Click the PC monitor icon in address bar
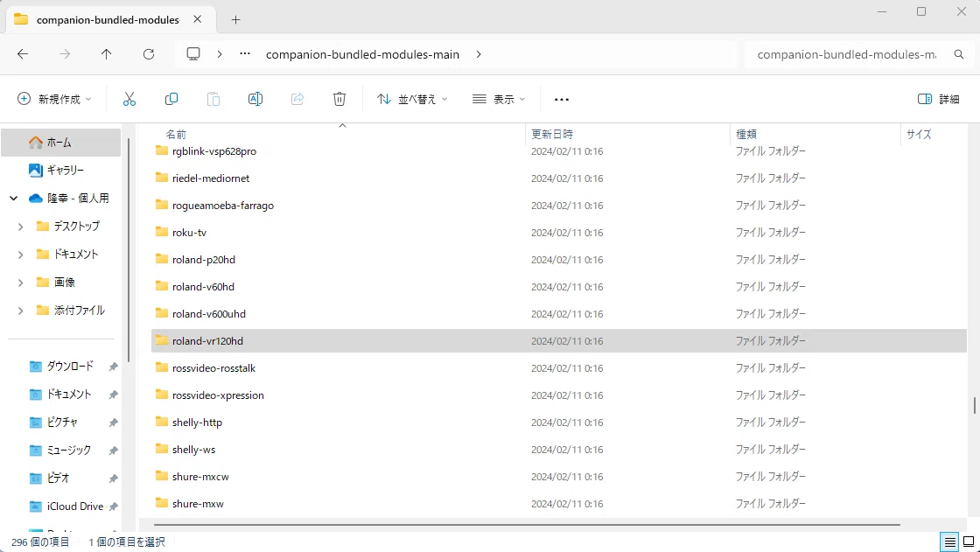 click(193, 54)
